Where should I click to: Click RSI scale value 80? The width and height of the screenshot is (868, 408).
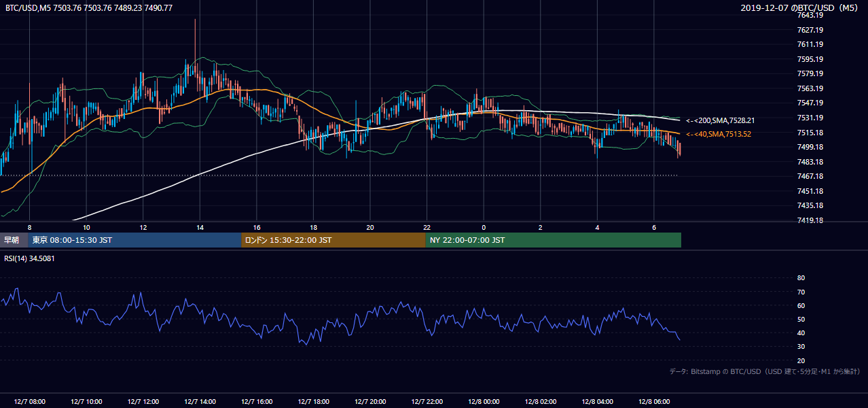point(801,278)
